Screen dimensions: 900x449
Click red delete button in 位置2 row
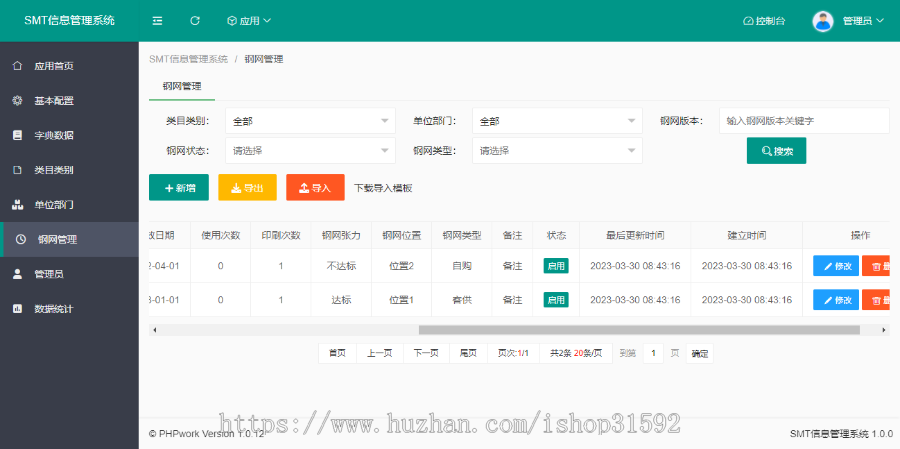pos(876,266)
